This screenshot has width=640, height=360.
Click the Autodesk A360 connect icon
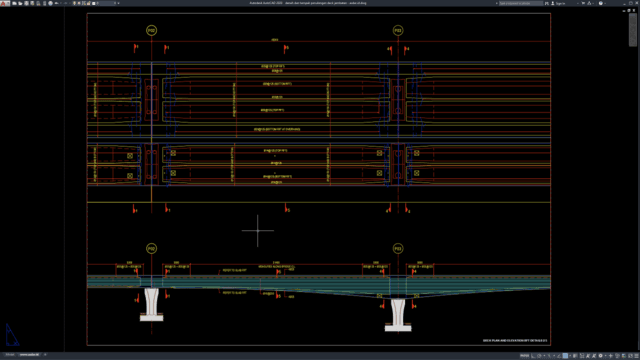pos(589,3)
